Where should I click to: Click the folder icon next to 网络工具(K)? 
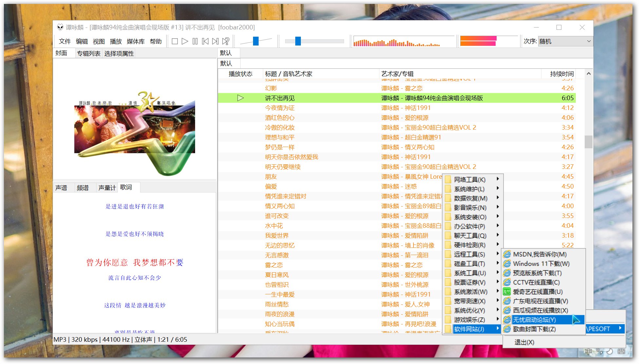(x=448, y=180)
